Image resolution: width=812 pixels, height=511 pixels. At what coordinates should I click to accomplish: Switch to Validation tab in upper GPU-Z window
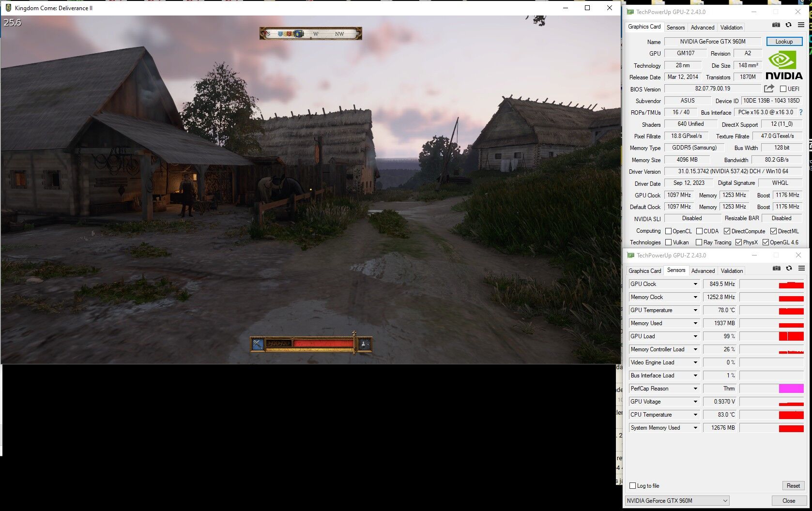(731, 28)
